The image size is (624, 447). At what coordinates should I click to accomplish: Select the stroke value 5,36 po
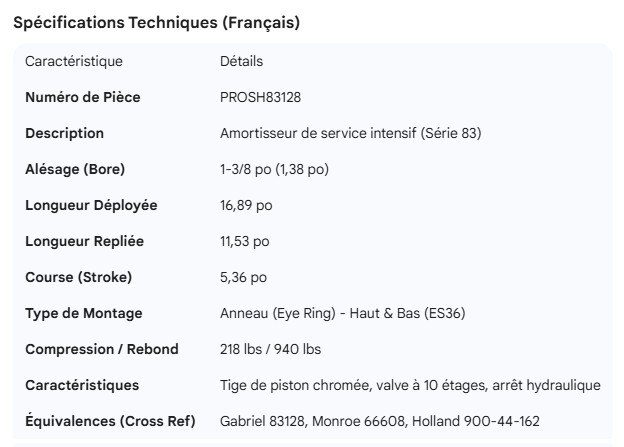coord(243,277)
